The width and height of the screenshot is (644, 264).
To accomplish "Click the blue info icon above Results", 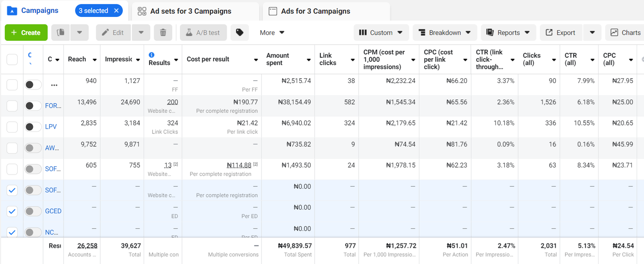I will point(151,55).
